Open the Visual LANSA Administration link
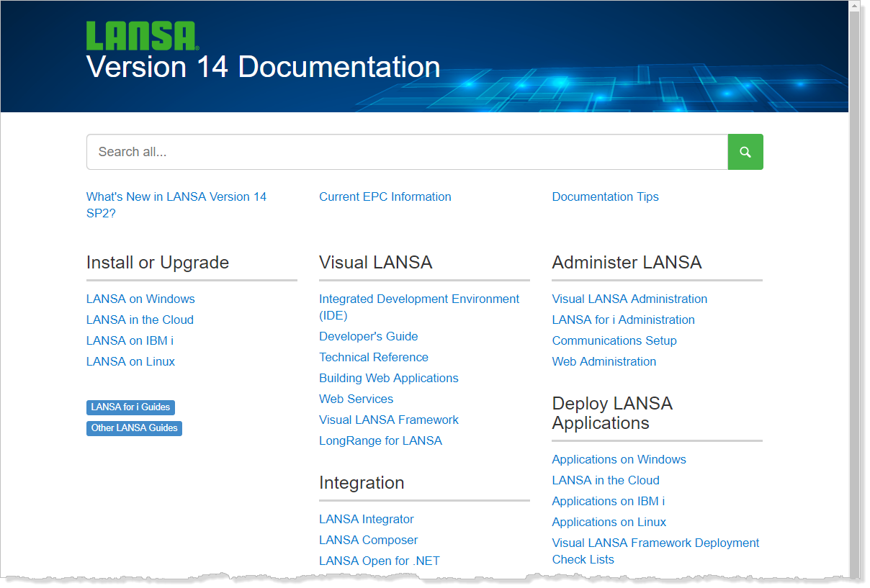 629,299
